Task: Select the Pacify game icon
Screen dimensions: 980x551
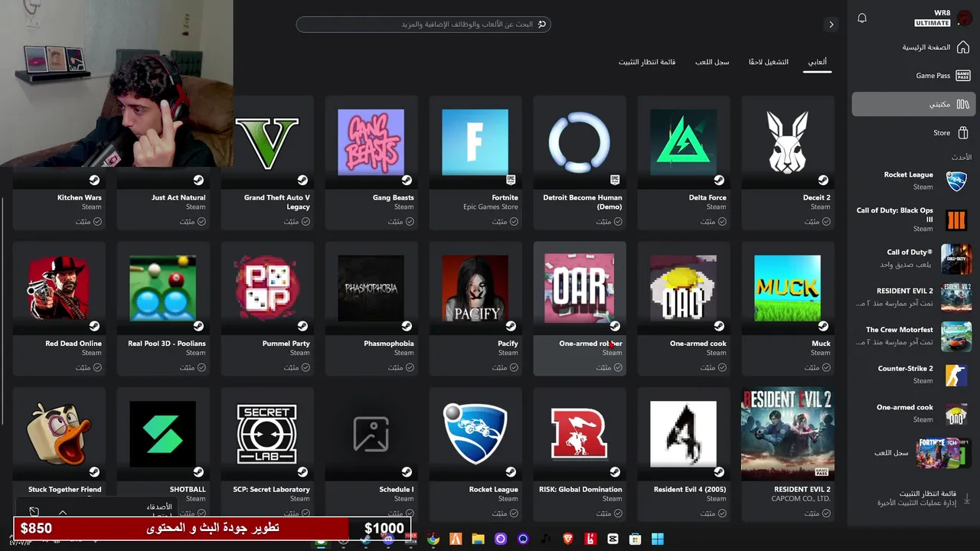Action: (475, 289)
